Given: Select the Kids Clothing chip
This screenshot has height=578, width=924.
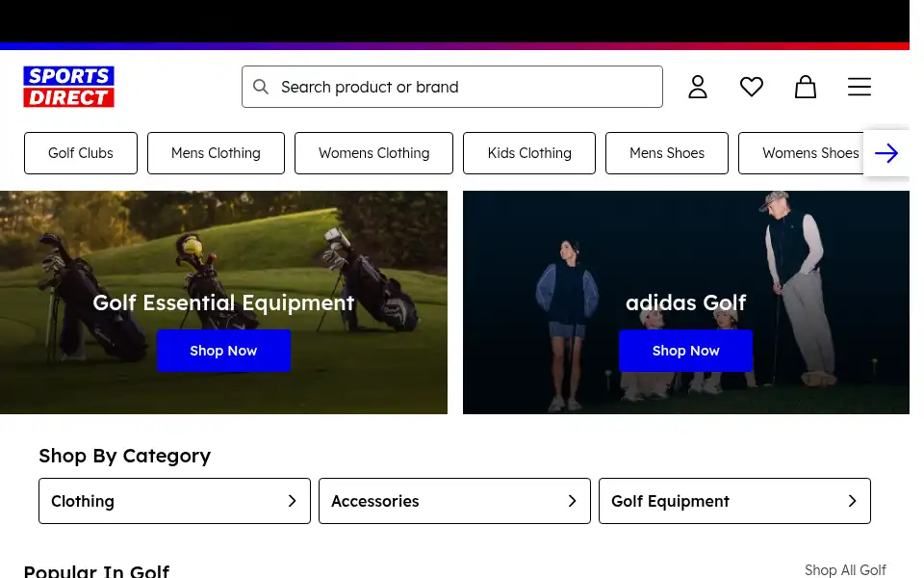Looking at the screenshot, I should click(x=529, y=153).
